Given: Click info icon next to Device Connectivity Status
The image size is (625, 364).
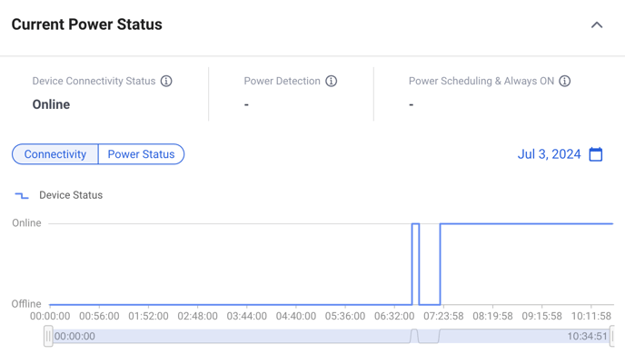Looking at the screenshot, I should [166, 81].
